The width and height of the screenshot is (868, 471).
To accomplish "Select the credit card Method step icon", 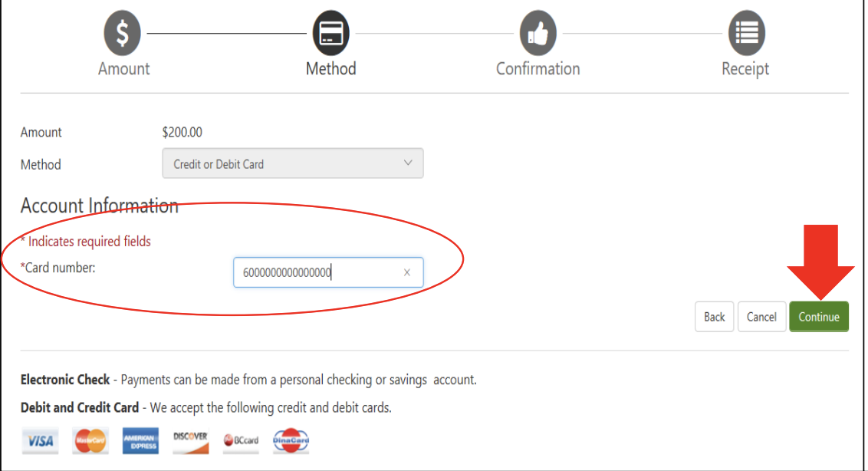I will pyautogui.click(x=330, y=32).
